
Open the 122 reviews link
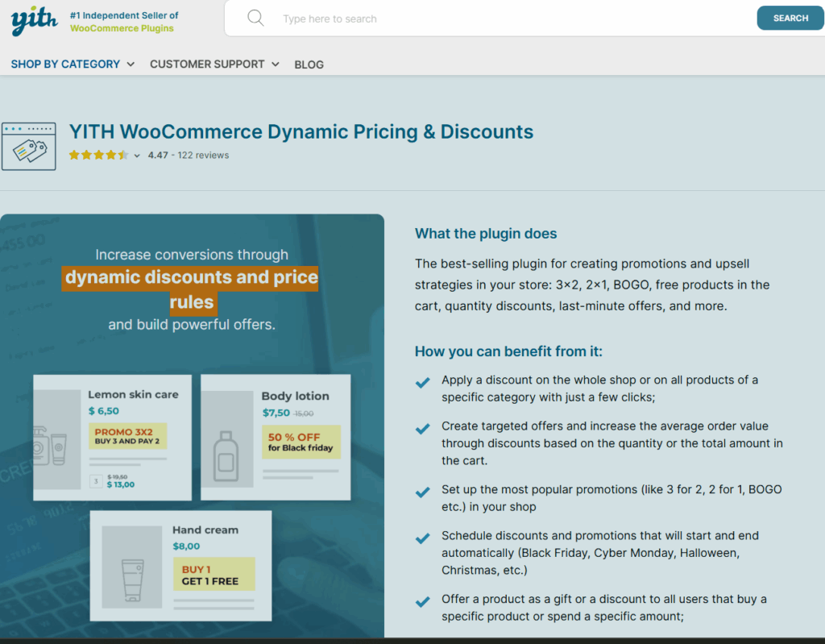(x=203, y=156)
